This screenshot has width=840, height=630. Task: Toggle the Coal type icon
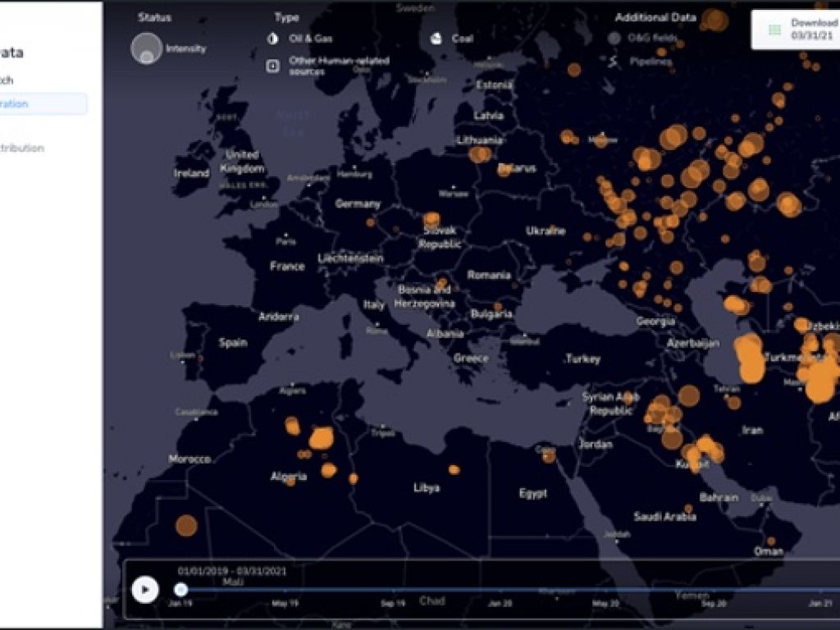436,39
